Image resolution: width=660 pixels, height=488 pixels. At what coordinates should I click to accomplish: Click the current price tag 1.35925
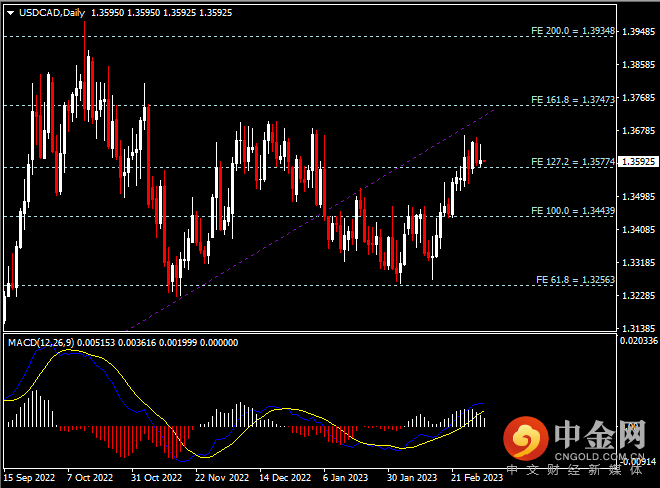click(637, 160)
